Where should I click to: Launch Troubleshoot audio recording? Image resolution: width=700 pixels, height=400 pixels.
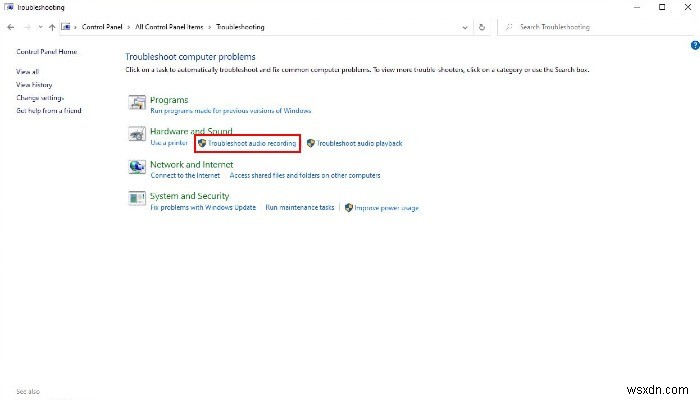252,143
